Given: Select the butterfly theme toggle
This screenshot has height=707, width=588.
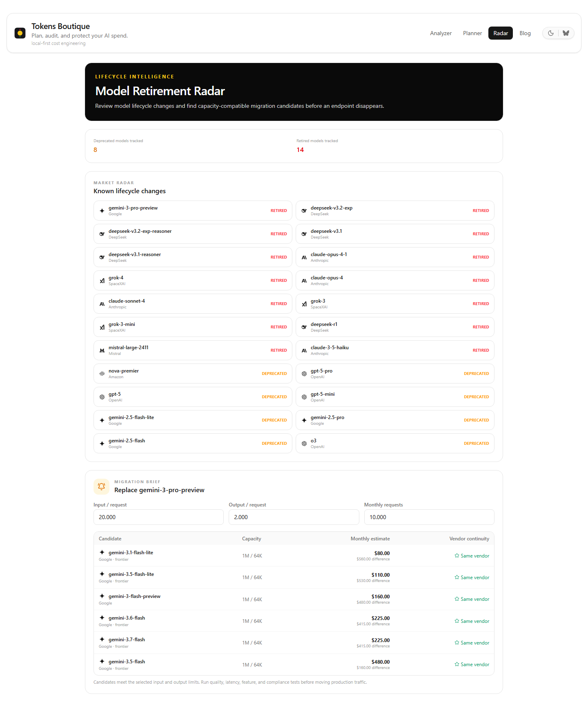Looking at the screenshot, I should pyautogui.click(x=566, y=33).
